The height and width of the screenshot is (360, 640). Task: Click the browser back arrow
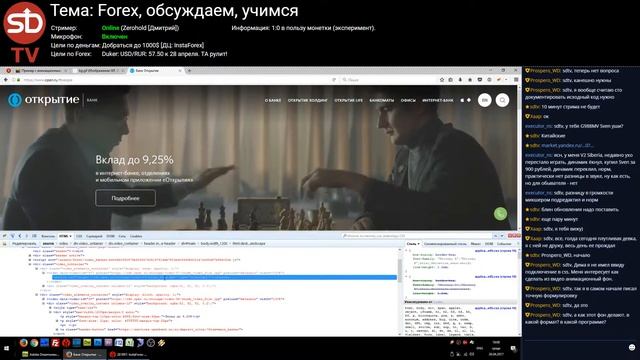point(6,80)
